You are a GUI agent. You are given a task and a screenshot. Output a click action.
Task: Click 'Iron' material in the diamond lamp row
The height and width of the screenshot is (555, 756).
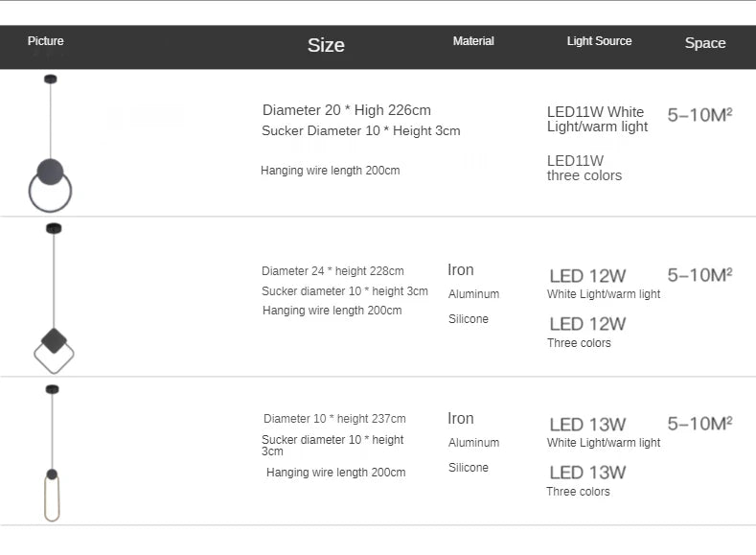pos(461,270)
